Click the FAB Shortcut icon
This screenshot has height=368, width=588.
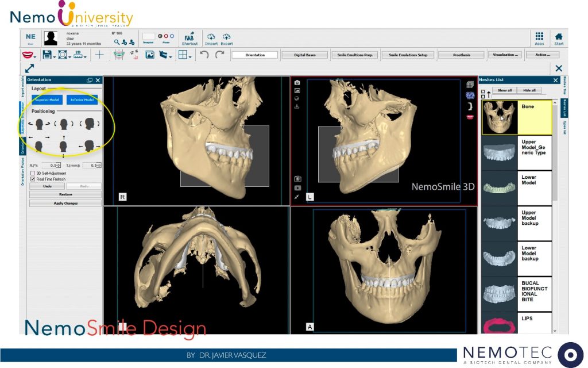point(189,39)
